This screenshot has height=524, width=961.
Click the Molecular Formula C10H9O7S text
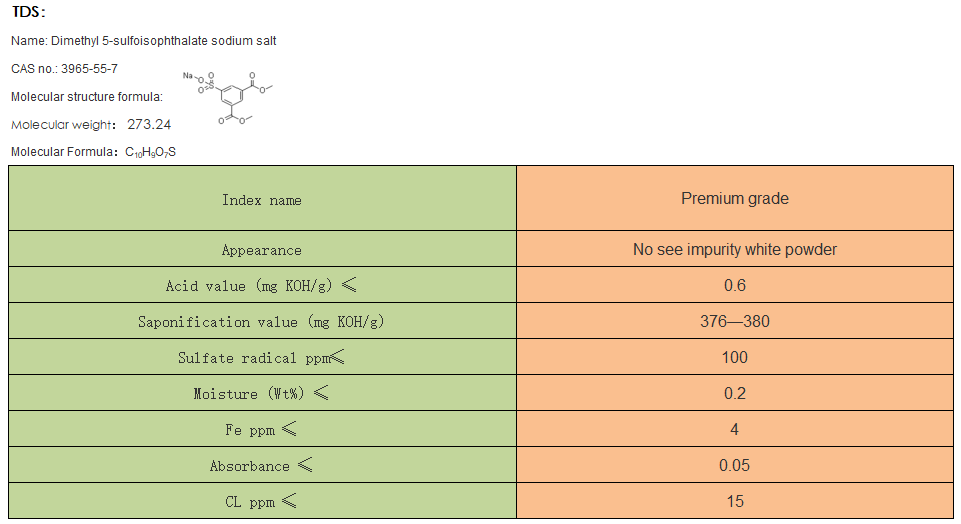click(94, 152)
